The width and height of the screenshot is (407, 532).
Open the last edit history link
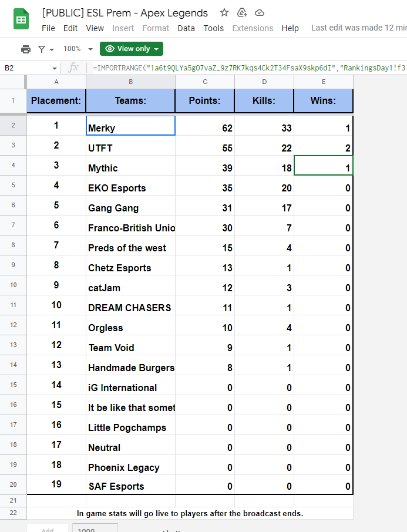[x=359, y=28]
